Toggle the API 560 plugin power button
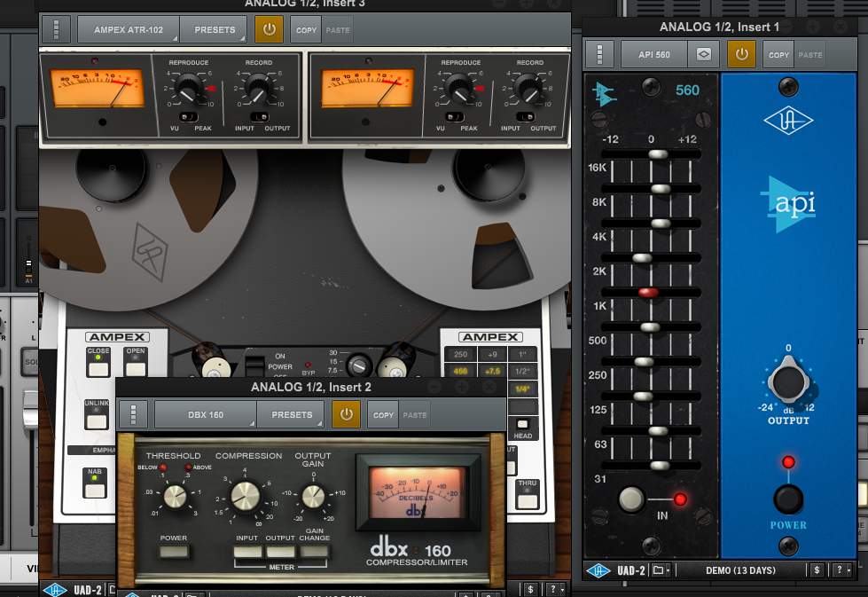Image resolution: width=868 pixels, height=597 pixels. point(741,54)
